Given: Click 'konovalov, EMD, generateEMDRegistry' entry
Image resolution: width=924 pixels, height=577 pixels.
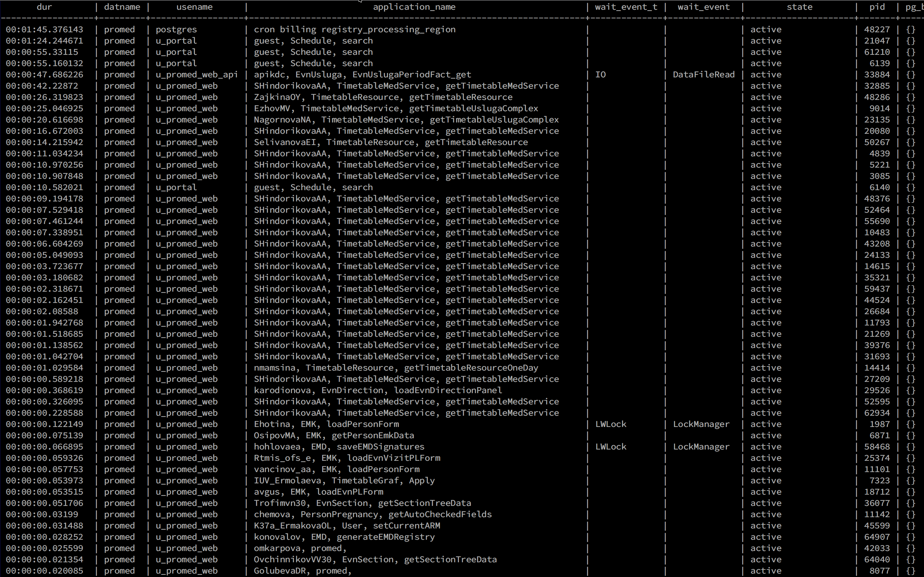Looking at the screenshot, I should [344, 537].
